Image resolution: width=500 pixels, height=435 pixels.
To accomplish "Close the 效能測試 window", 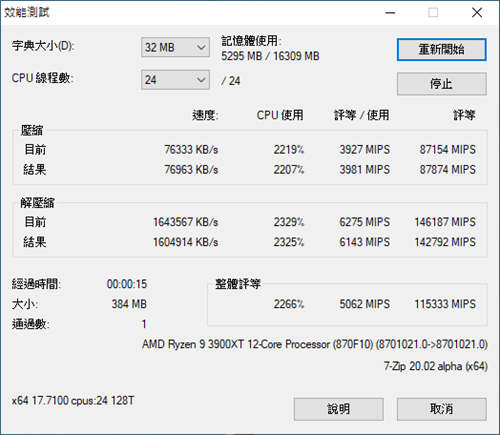I will pyautogui.click(x=477, y=13).
